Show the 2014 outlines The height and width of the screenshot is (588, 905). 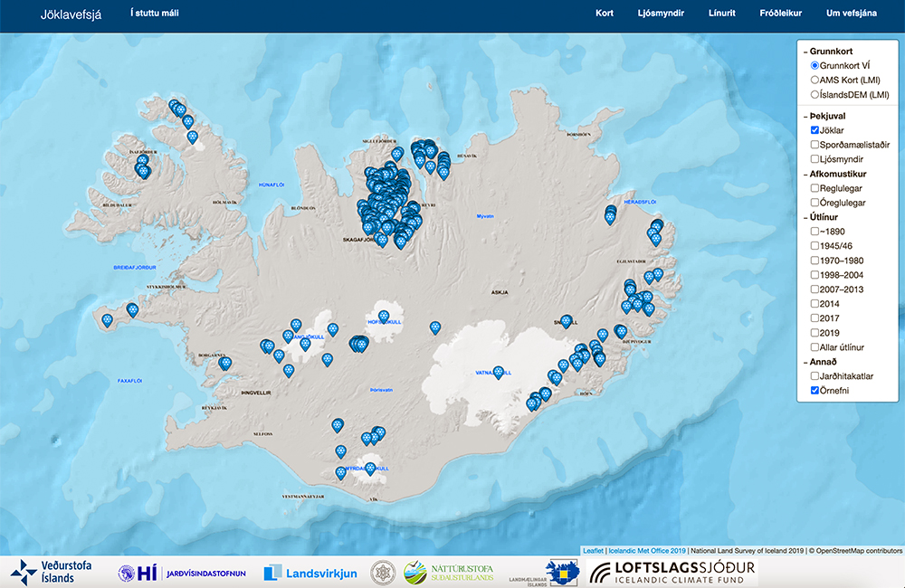click(814, 304)
